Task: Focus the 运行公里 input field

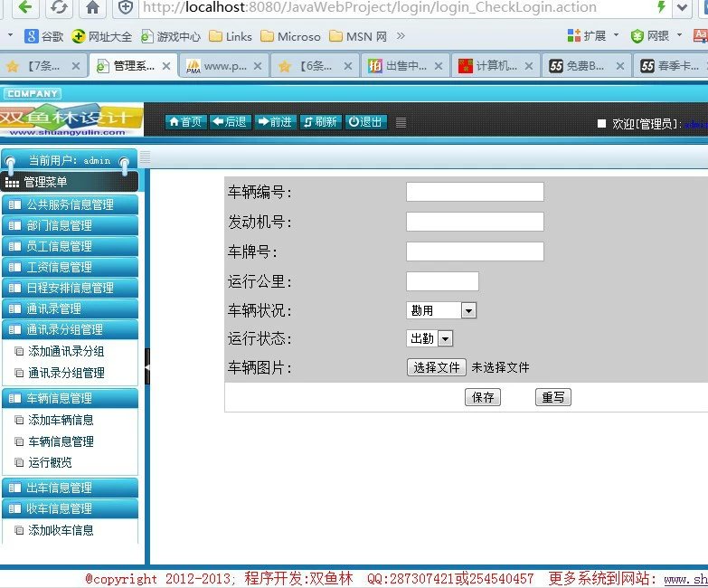Action: point(442,281)
